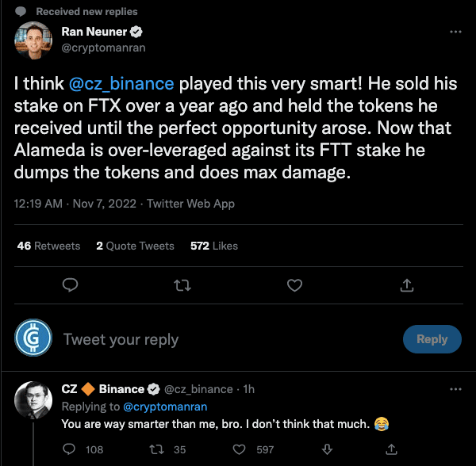Retweet CZ Binance's reply
The height and width of the screenshot is (466, 476).
[158, 449]
